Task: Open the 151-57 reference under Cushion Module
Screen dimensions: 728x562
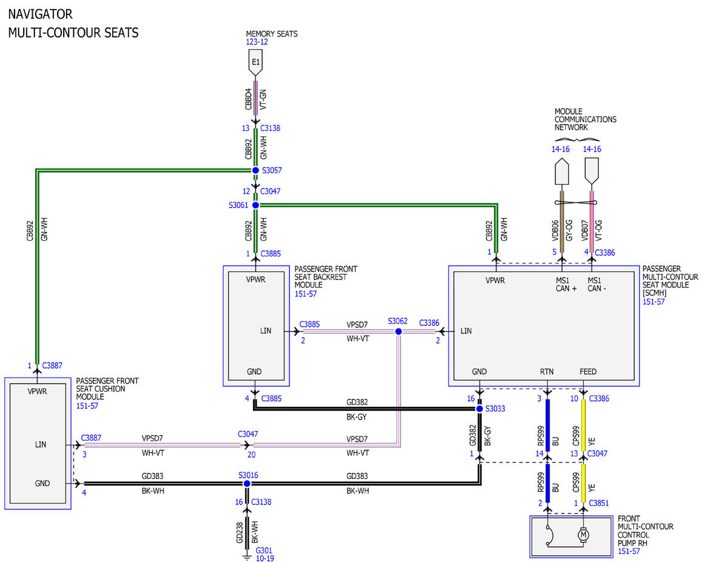Action: click(87, 405)
